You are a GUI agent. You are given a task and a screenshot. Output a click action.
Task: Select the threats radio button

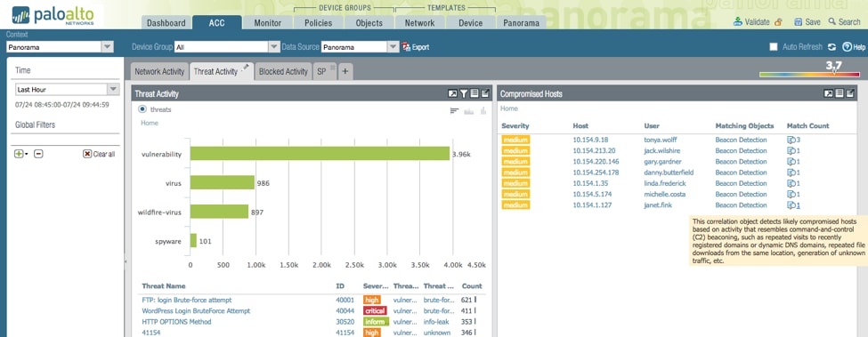coord(142,109)
